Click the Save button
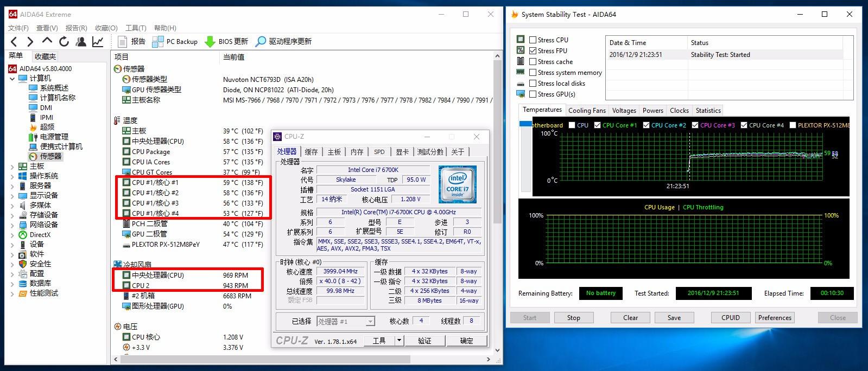Image resolution: width=868 pixels, height=371 pixels. [x=674, y=318]
